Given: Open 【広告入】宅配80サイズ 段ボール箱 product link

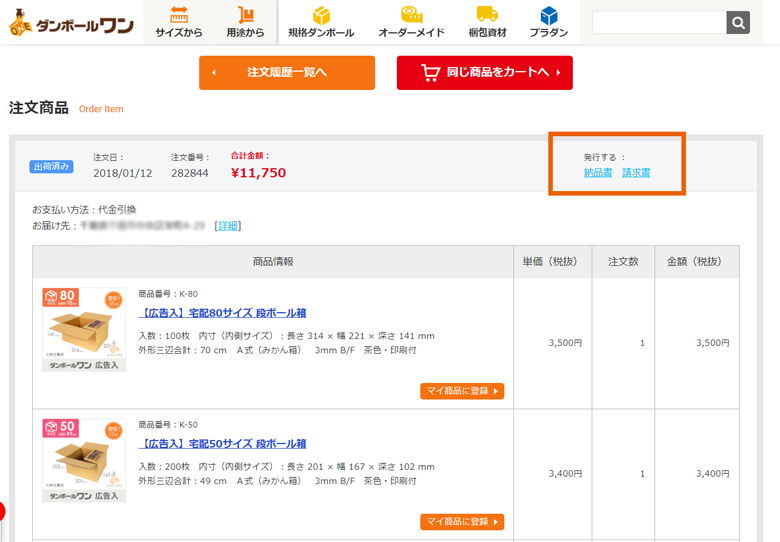Looking at the screenshot, I should point(222,313).
